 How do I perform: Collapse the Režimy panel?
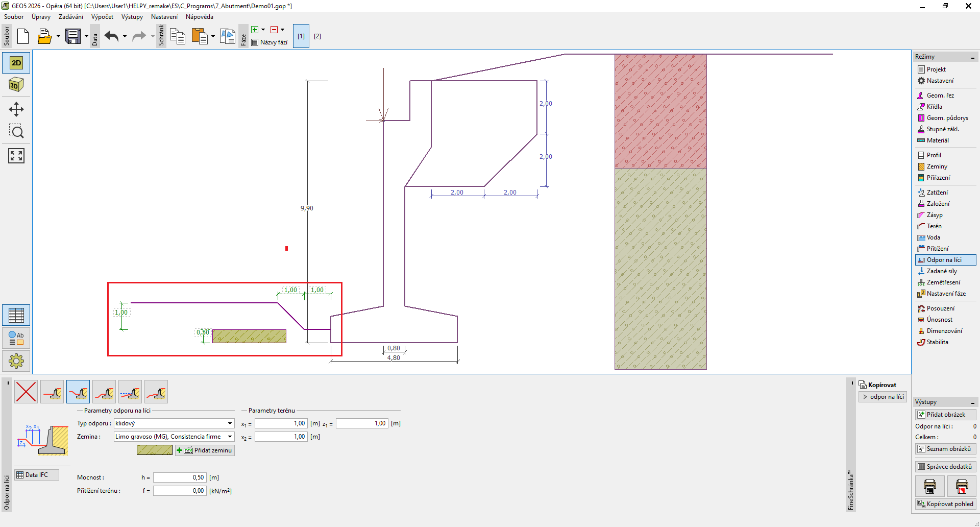pyautogui.click(x=973, y=57)
